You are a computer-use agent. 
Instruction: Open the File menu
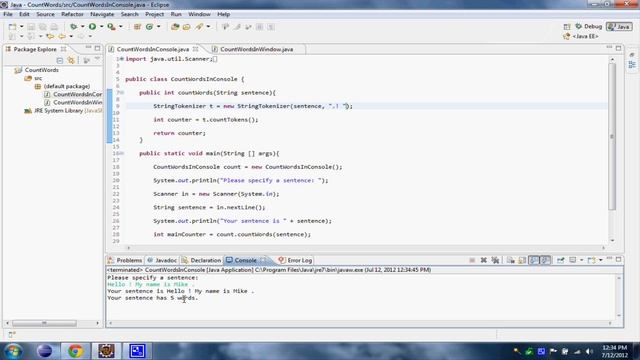coord(8,14)
